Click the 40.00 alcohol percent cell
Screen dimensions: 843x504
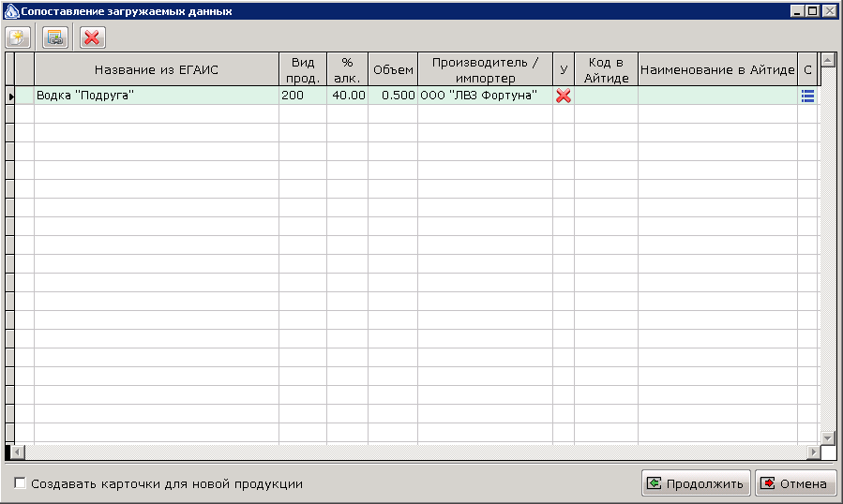pos(347,96)
